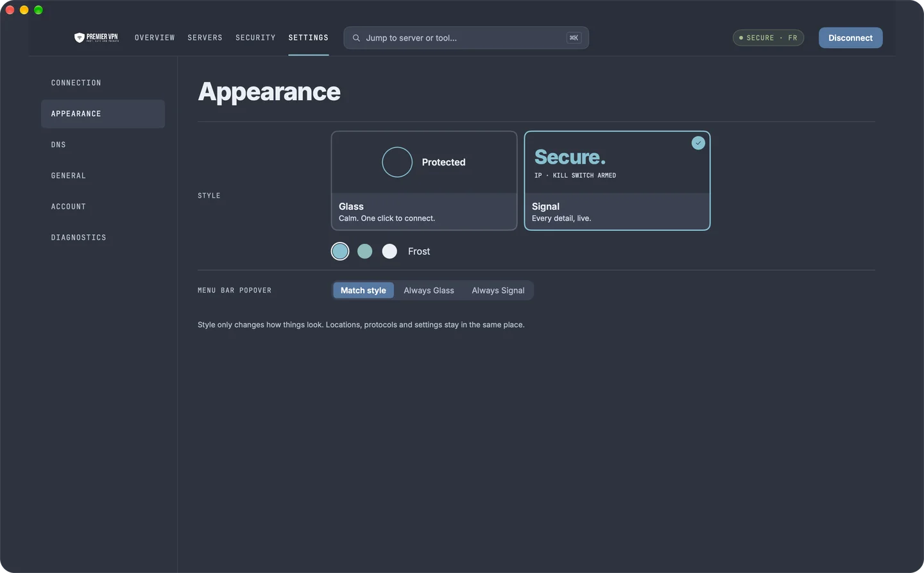Image resolution: width=924 pixels, height=573 pixels.
Task: Choose the Glass style card
Action: [x=424, y=180]
